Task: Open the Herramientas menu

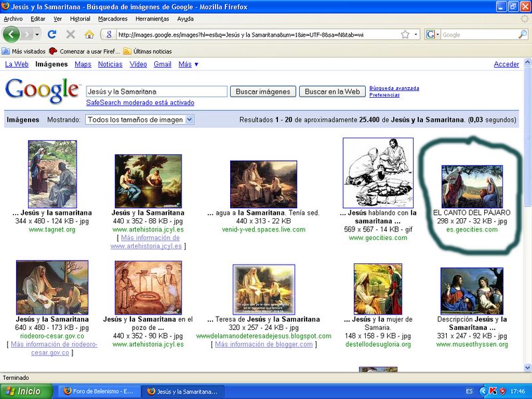Action: tap(152, 19)
